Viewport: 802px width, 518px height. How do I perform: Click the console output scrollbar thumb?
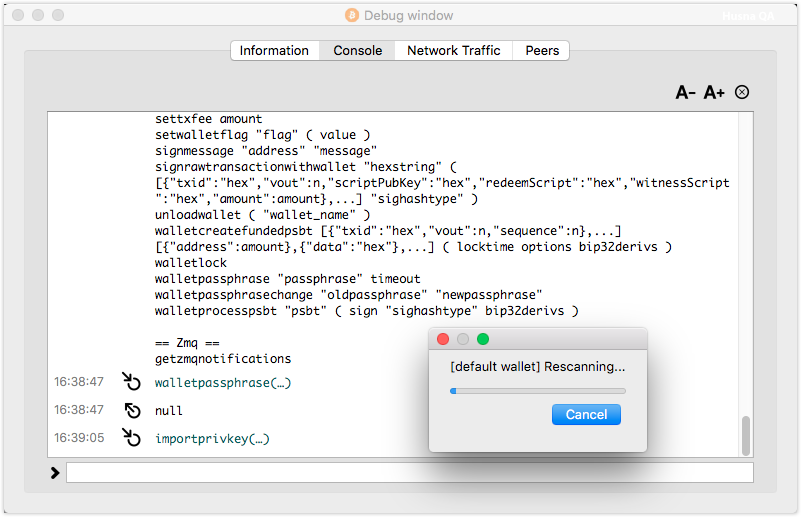click(746, 436)
